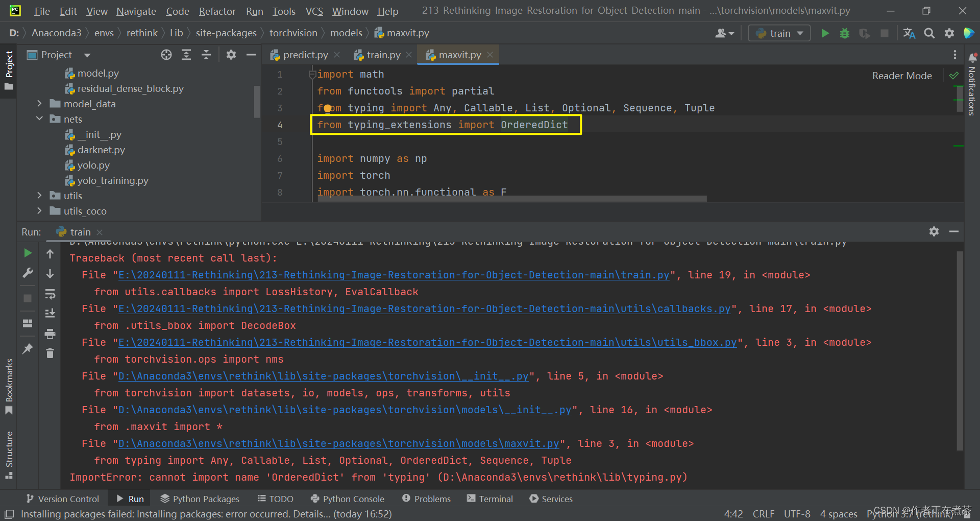Toggle Scroll to End in console output

pos(50,313)
